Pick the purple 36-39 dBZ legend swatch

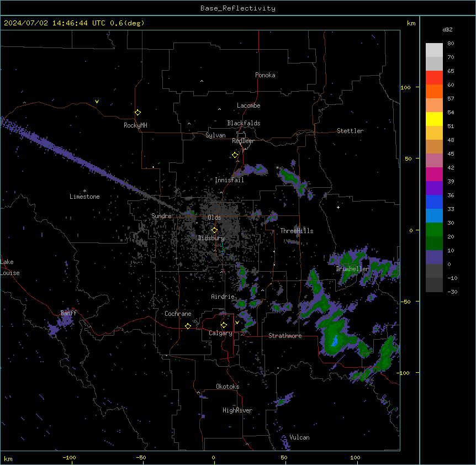(434, 188)
